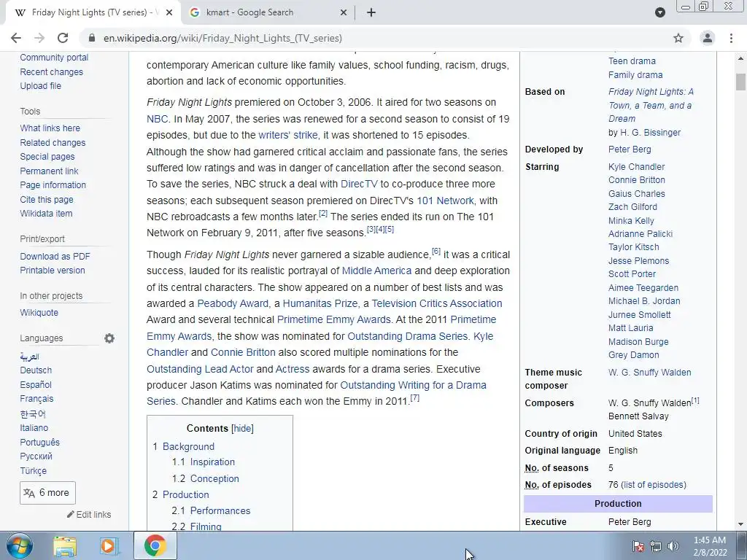The height and width of the screenshot is (560, 747).
Task: Open Recent changes in sidebar
Action: click(52, 72)
